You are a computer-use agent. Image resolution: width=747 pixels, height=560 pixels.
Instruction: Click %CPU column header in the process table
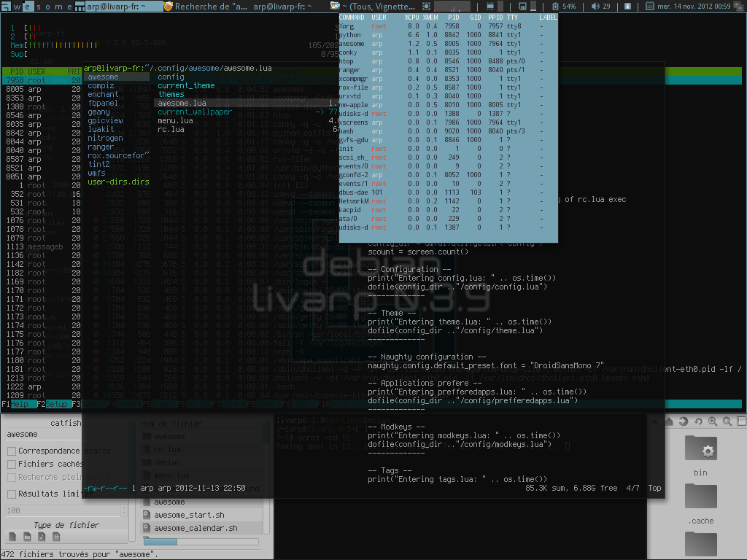point(411,17)
